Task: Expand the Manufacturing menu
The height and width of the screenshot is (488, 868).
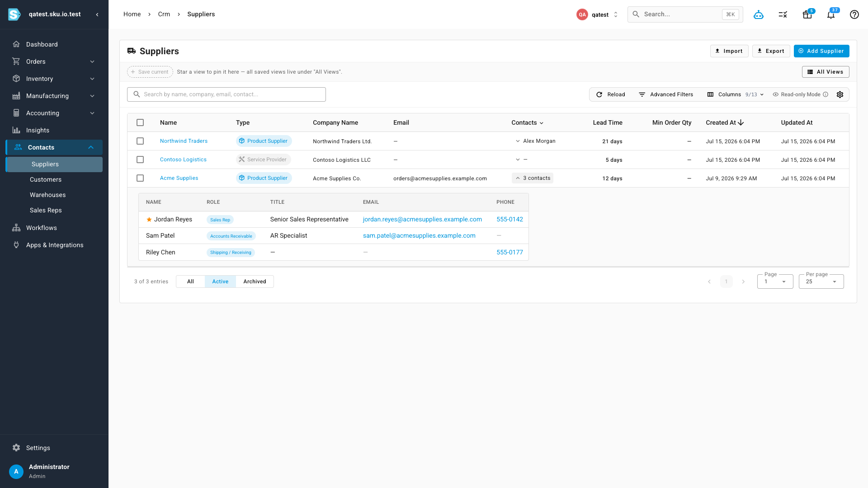Action: click(54, 96)
